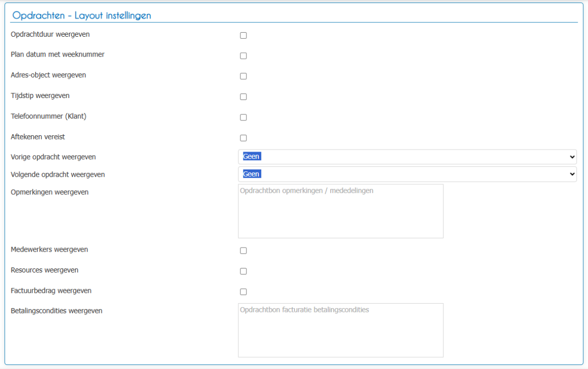Click the 'Betalingscondities weergeven' label
Screen dimensions: 588x369
[x=57, y=311]
